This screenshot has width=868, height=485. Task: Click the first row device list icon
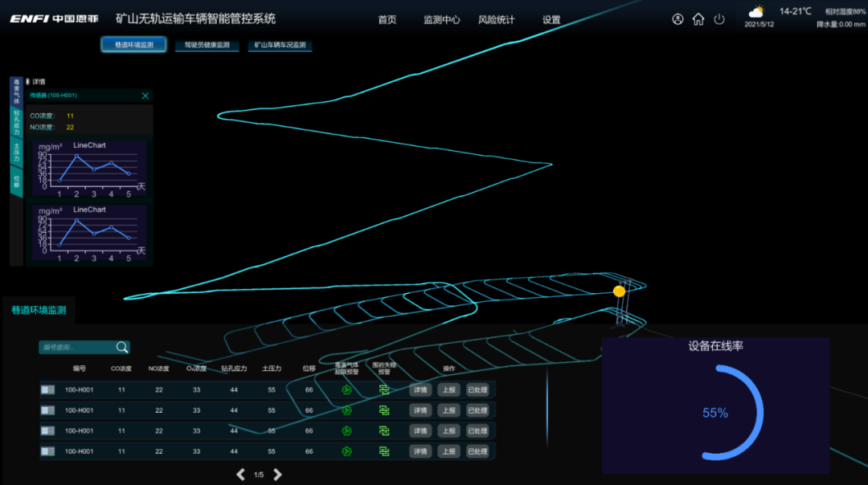[48, 389]
